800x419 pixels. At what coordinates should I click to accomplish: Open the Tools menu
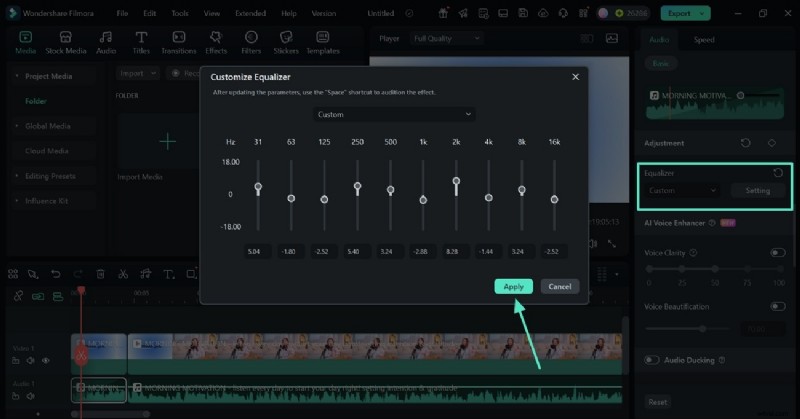click(180, 13)
